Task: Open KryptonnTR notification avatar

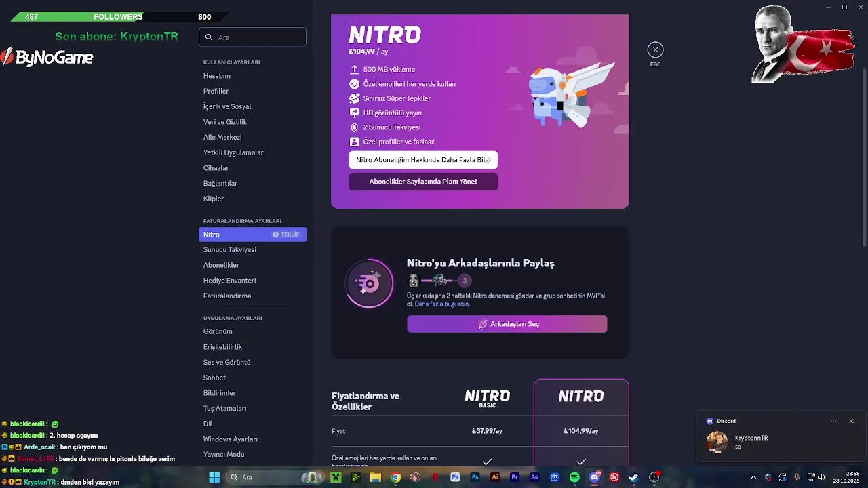Action: [717, 442]
